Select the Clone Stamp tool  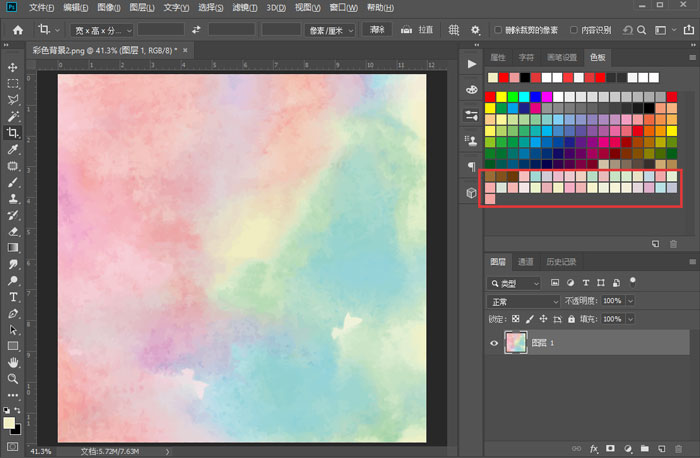click(12, 199)
